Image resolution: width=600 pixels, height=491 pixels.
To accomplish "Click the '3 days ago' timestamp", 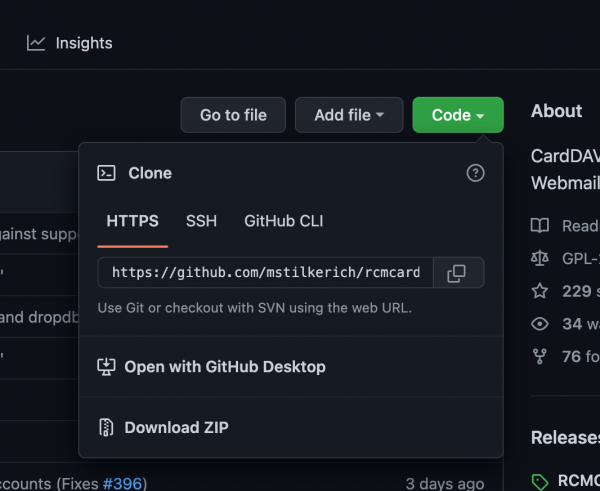I will coord(445,484).
